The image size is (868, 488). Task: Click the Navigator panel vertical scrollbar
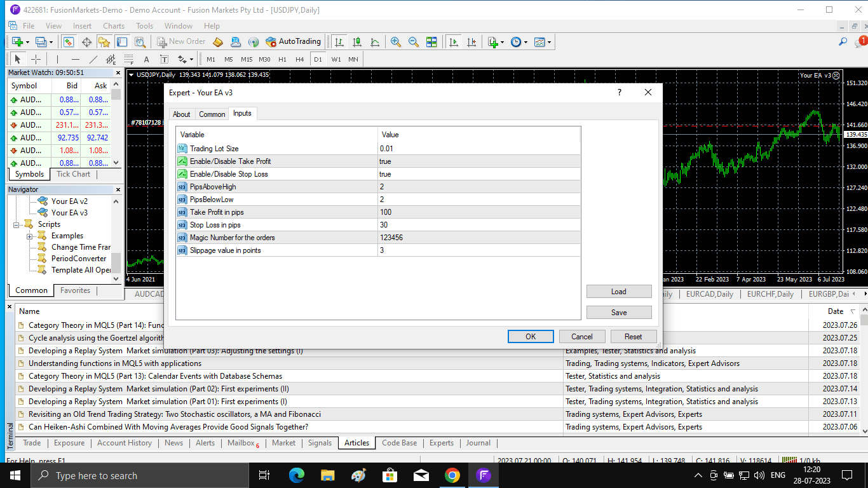click(x=116, y=239)
